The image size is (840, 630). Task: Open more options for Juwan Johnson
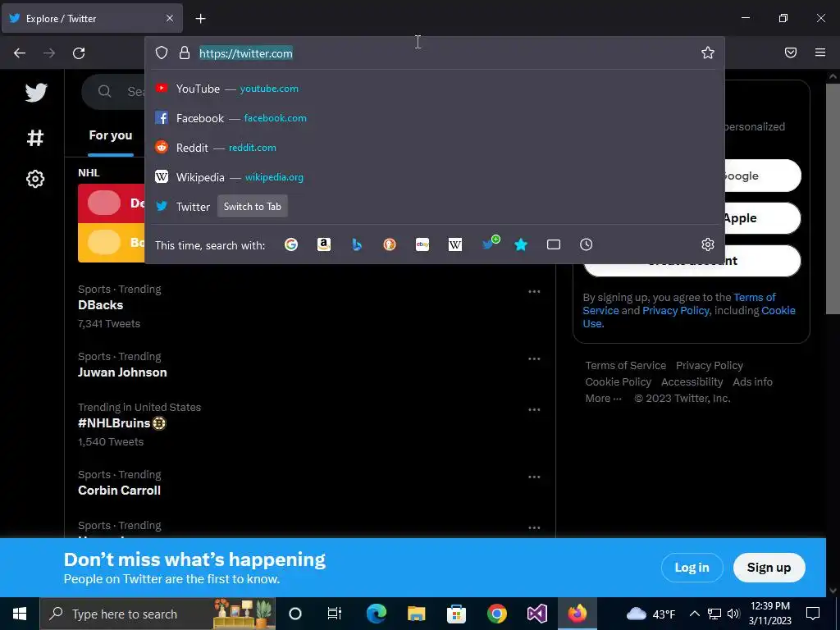point(534,359)
